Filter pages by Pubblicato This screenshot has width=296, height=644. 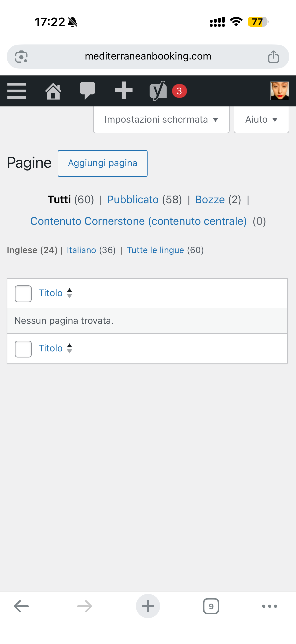(133, 199)
